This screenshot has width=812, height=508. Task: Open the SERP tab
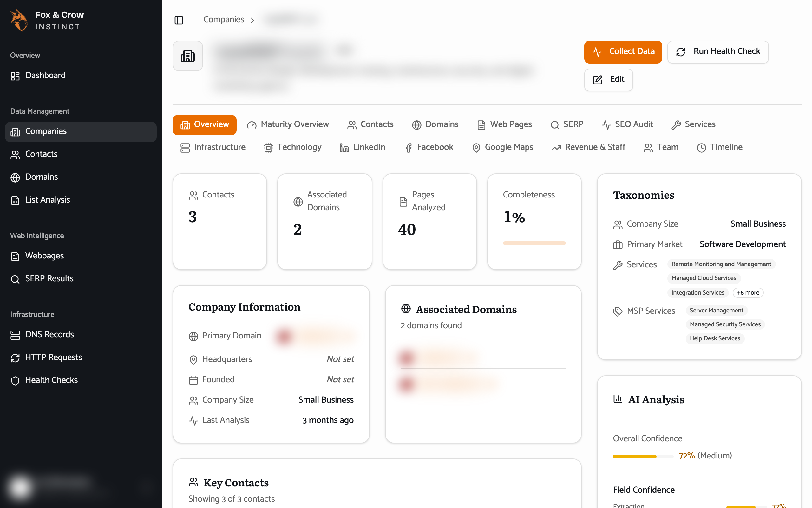pos(567,125)
